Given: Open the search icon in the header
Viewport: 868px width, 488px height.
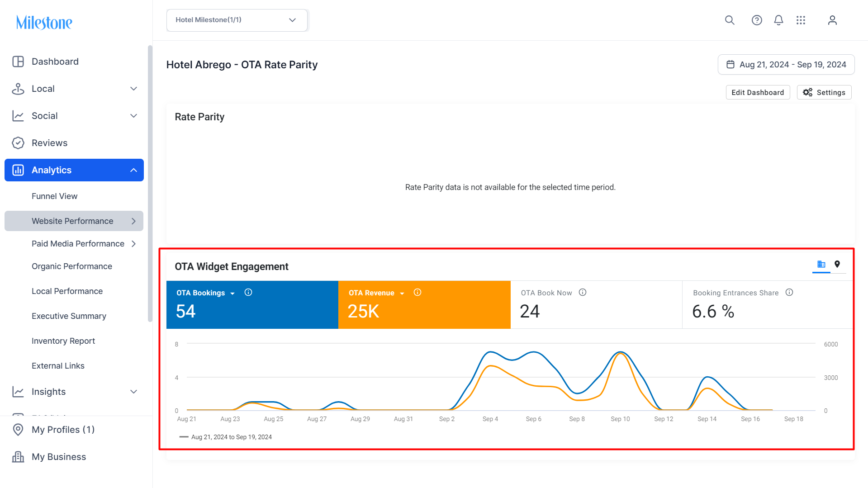Looking at the screenshot, I should click(x=730, y=20).
